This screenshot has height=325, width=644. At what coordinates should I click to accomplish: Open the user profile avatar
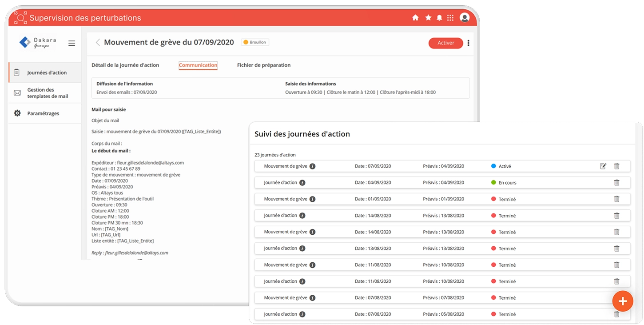[465, 18]
